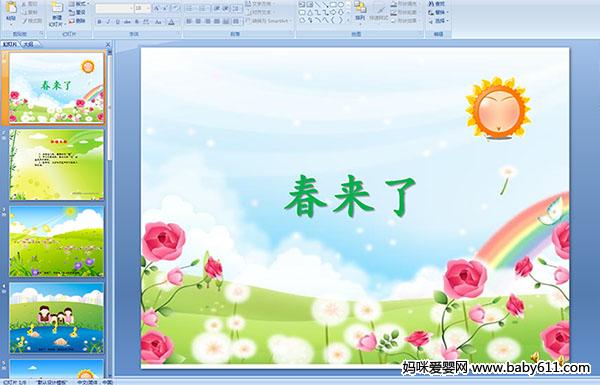This screenshot has height=385, width=600.
Task: Click the Change Case Aa icon
Action: pos(158,22)
